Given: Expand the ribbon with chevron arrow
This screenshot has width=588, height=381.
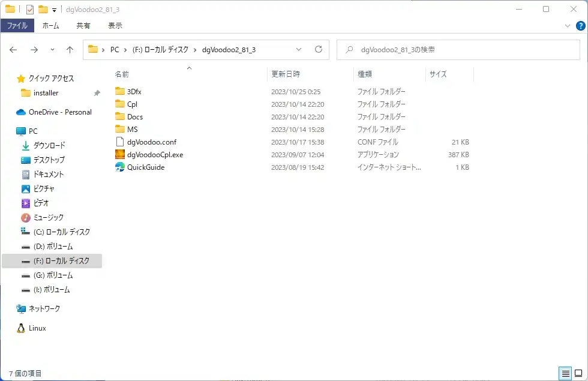Looking at the screenshot, I should point(568,26).
